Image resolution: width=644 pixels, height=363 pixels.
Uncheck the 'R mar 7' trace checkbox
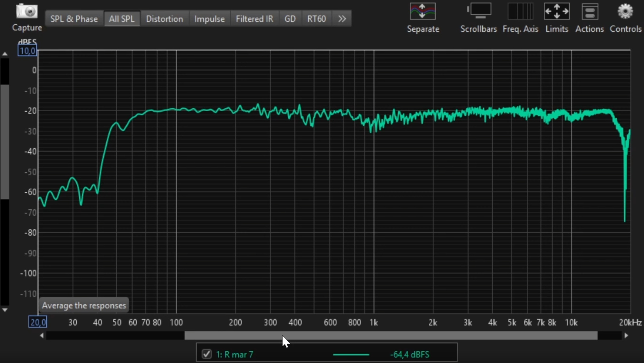point(207,354)
